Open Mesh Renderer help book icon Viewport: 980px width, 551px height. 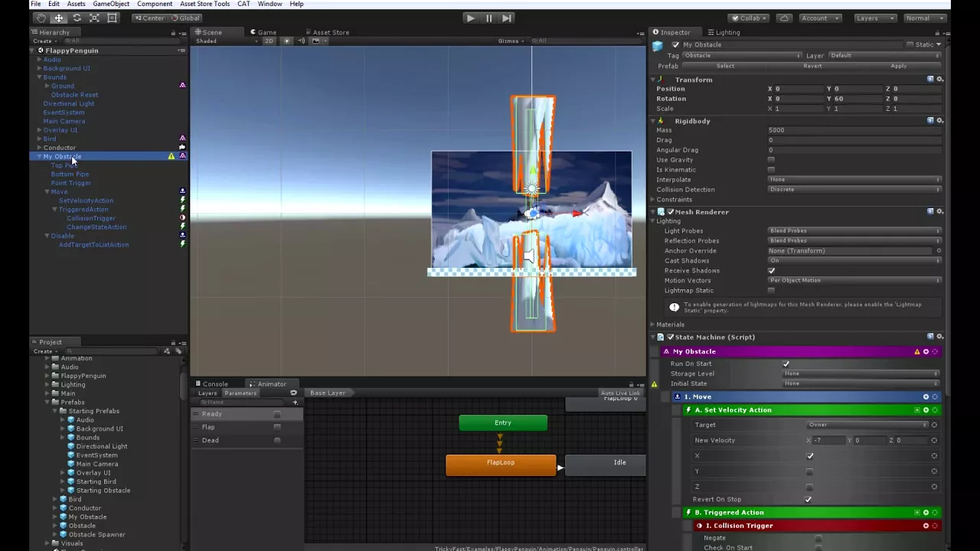click(x=931, y=212)
